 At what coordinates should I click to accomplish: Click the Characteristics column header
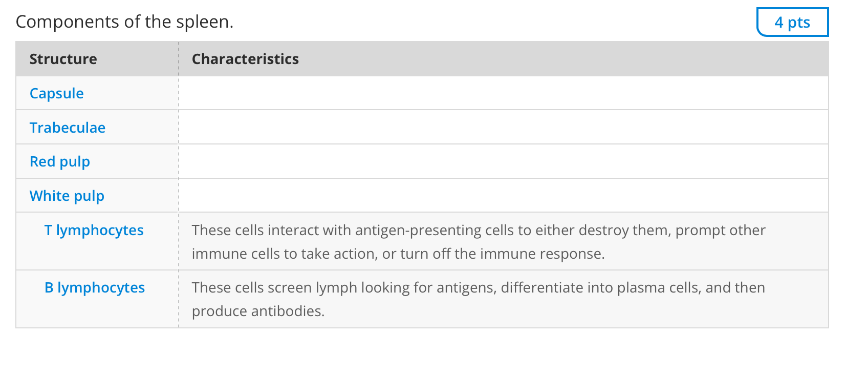(x=245, y=59)
